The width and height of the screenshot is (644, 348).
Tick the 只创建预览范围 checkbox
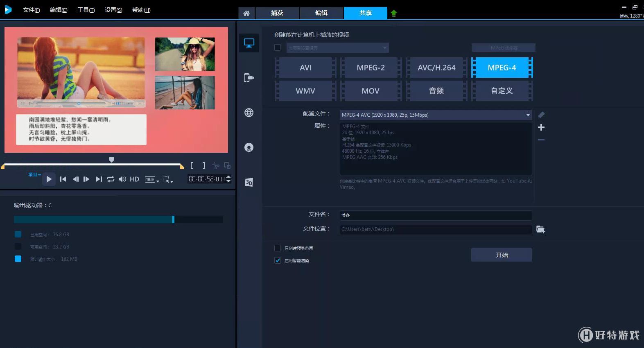tap(278, 248)
